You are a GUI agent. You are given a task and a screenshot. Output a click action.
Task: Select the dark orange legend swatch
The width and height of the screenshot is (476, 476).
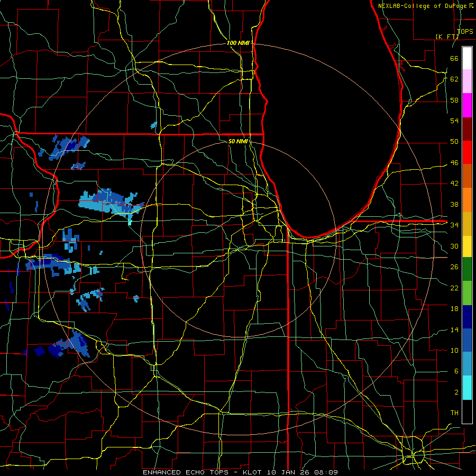(x=467, y=176)
